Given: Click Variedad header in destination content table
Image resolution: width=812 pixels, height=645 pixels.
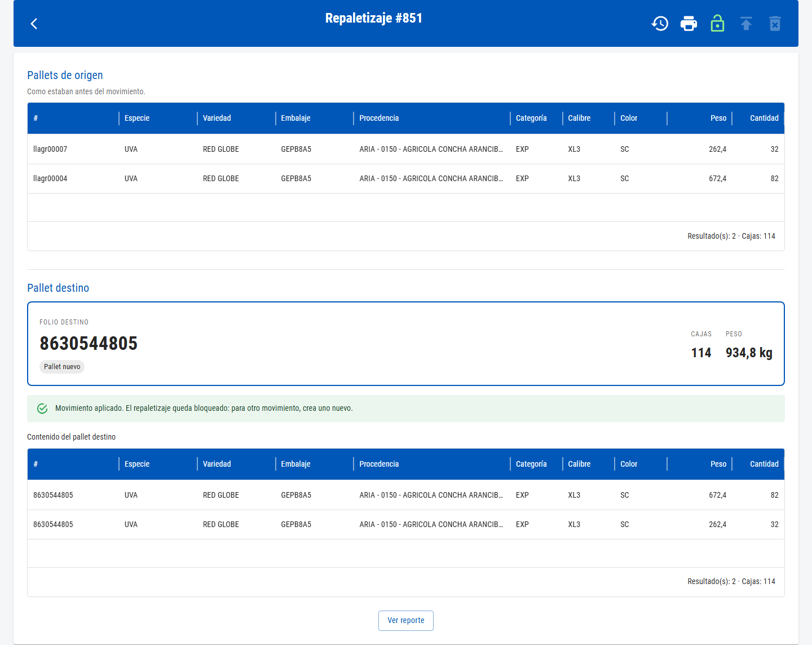Looking at the screenshot, I should 217,464.
